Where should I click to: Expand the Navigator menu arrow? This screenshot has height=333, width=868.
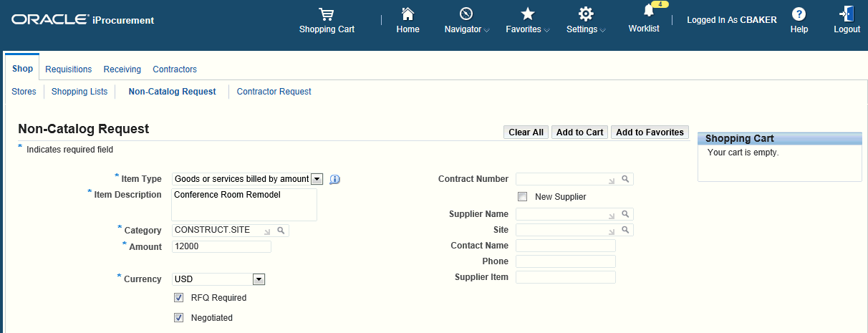click(487, 30)
